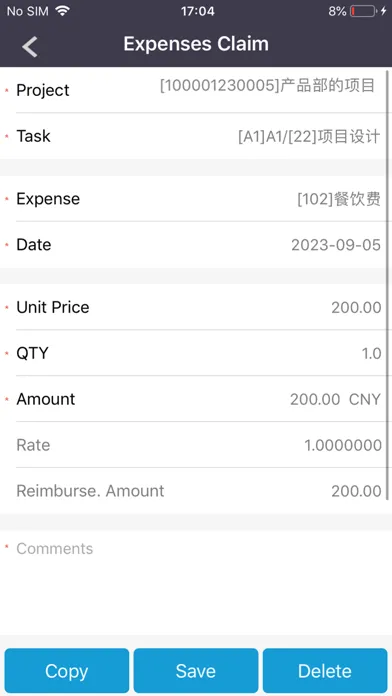The width and height of the screenshot is (392, 696).
Task: Tap the battery icon in status bar
Action: [363, 11]
